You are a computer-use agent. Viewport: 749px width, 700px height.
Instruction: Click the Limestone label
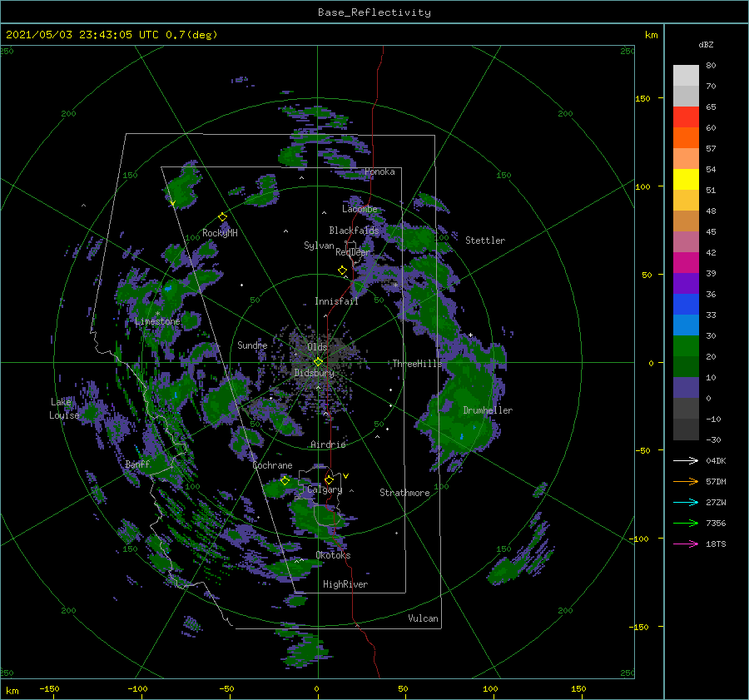pos(157,321)
